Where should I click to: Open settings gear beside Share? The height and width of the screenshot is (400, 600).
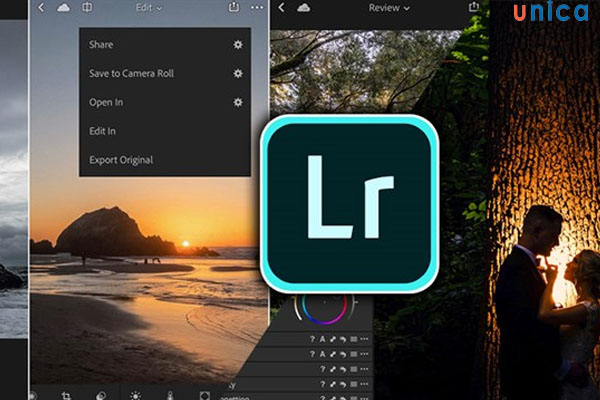click(238, 44)
